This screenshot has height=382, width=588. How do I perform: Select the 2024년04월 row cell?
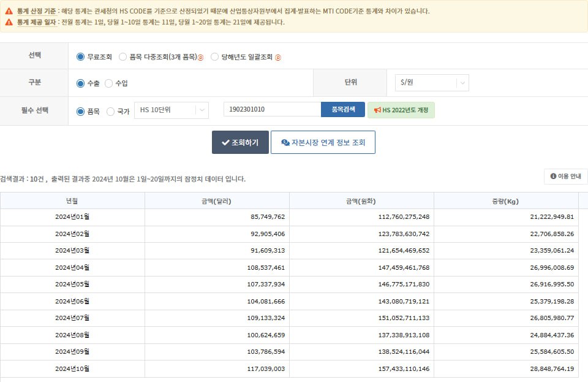pyautogui.click(x=72, y=267)
